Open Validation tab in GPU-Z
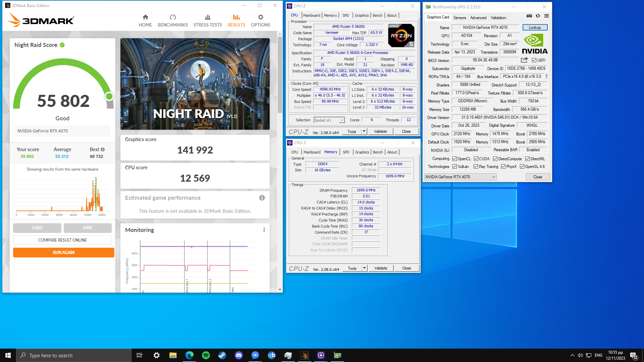The height and width of the screenshot is (362, 644). 498,18
